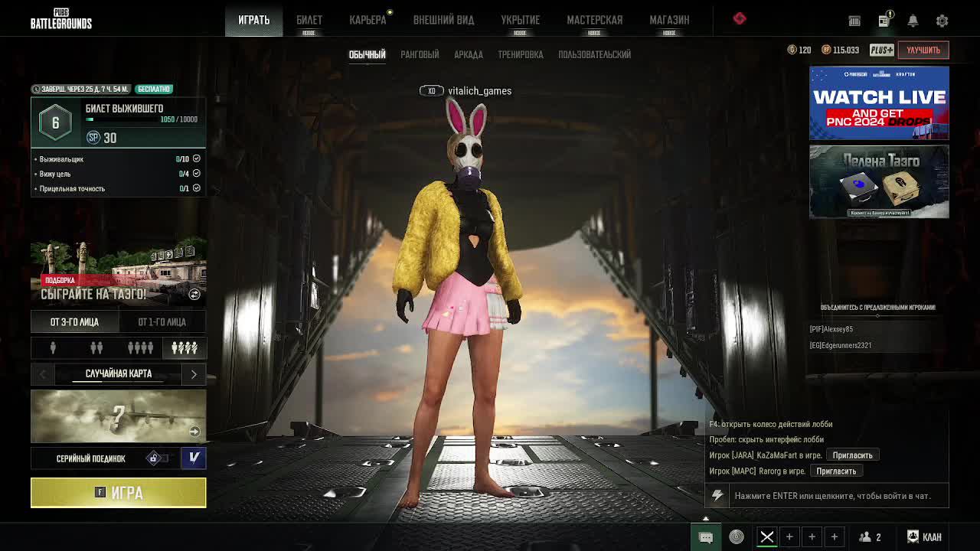Open the ВНЕШНИЙ ВИД tab
Image resolution: width=980 pixels, height=551 pixels.
pos(444,20)
